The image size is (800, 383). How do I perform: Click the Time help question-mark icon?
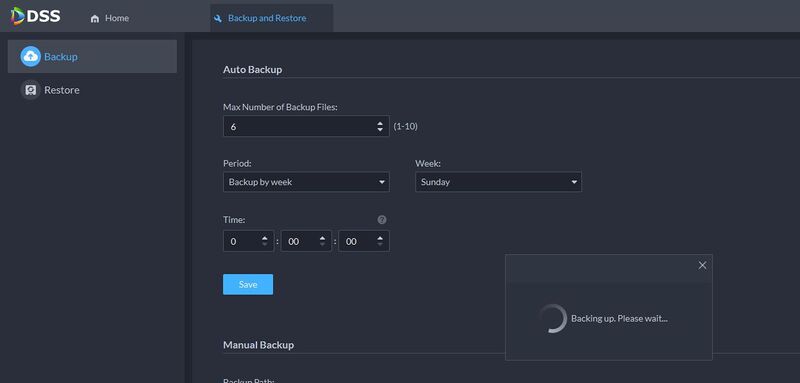(382, 220)
